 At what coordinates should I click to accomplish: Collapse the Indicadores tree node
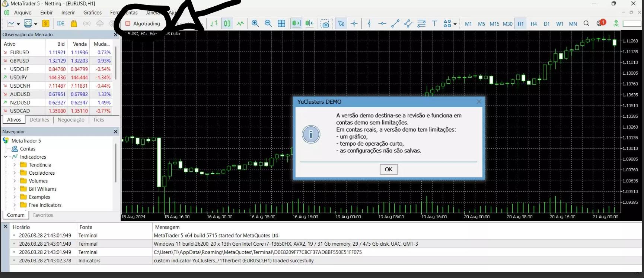[x=6, y=157]
